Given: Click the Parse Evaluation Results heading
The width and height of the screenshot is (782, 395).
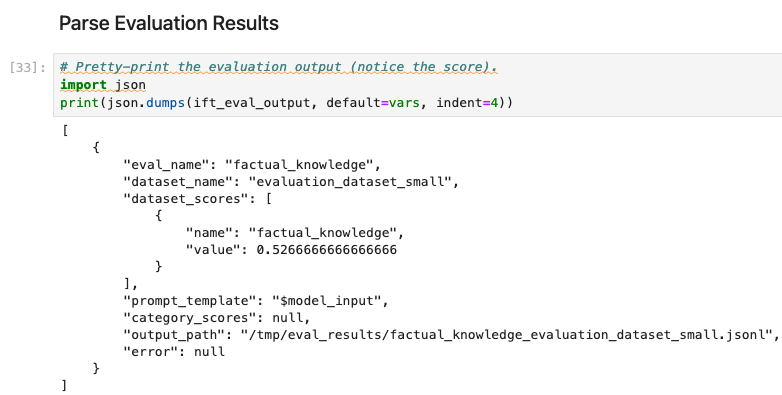Looking at the screenshot, I should point(169,23).
